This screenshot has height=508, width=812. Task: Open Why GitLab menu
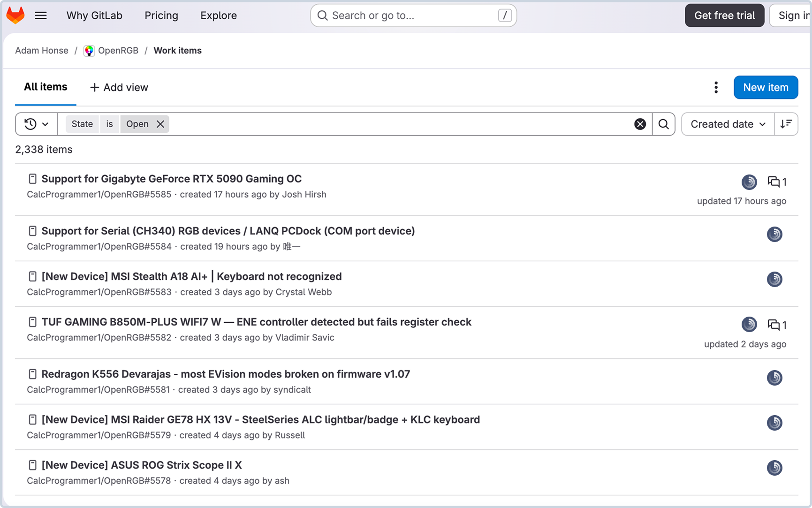[94, 15]
